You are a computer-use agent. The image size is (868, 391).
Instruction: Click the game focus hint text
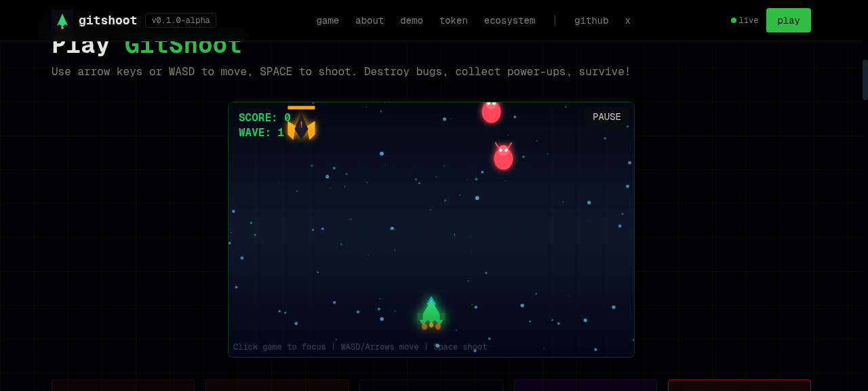pos(360,347)
